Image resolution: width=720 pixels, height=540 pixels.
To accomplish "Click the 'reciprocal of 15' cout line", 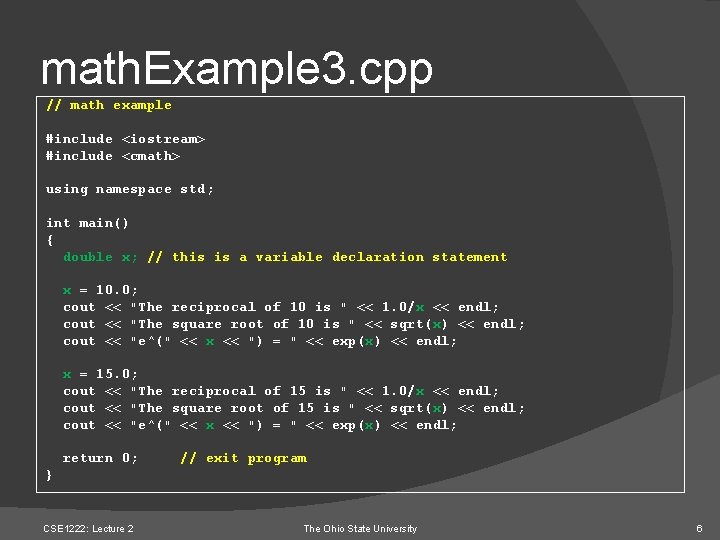I will pos(281,391).
